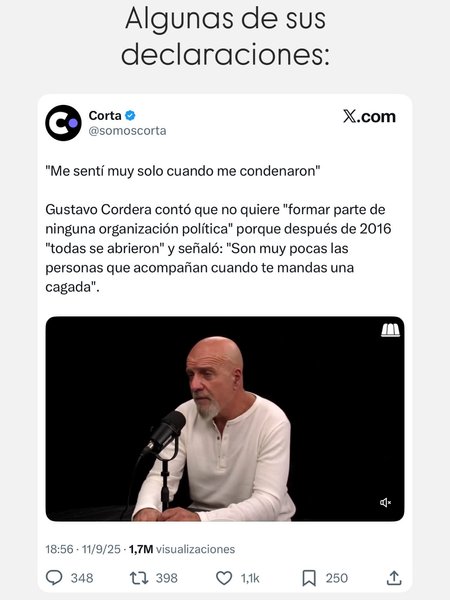Viewport: 450px width, 600px height.
Task: Like the post with heart icon
Action: click(x=224, y=578)
